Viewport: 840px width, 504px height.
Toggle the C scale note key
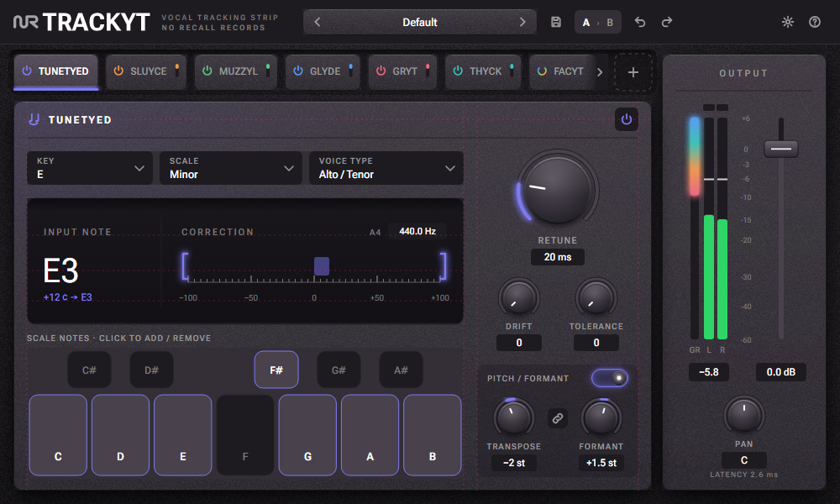click(x=58, y=435)
